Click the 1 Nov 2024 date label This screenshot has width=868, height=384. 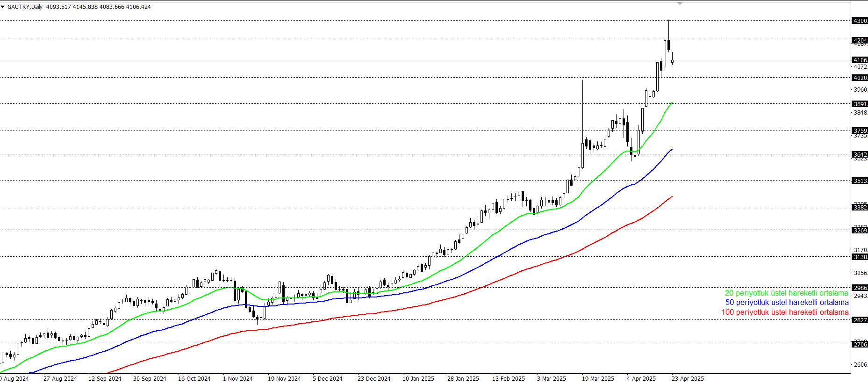[x=237, y=379]
